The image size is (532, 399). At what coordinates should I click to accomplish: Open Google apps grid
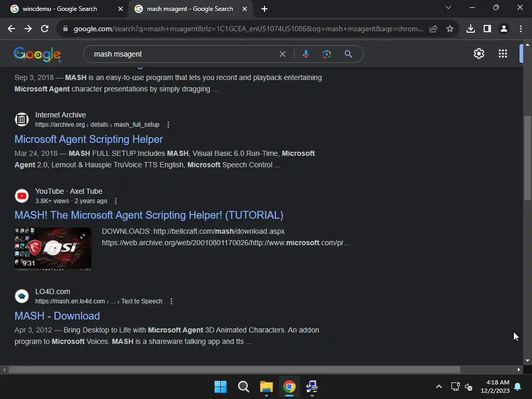tap(503, 54)
